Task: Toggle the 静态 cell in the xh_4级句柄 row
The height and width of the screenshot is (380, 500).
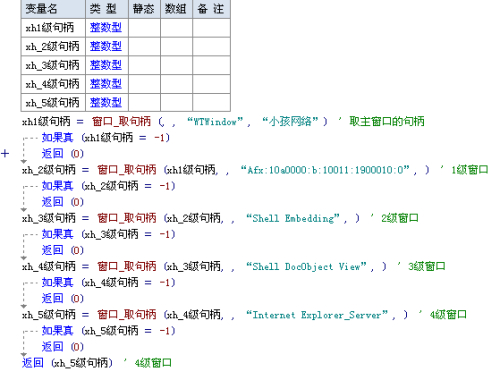Action: coord(144,84)
